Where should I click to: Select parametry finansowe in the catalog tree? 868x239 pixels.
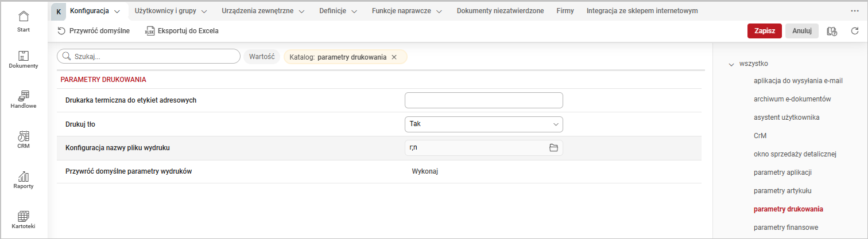point(785,228)
